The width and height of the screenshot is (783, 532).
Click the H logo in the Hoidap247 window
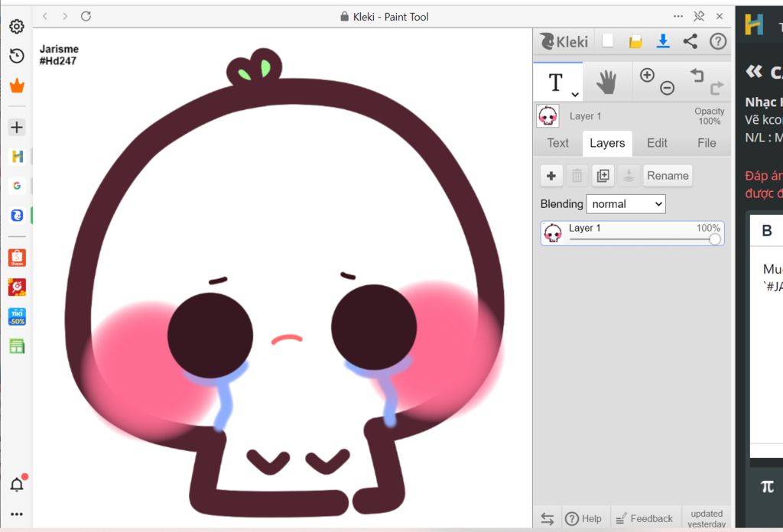pos(754,24)
